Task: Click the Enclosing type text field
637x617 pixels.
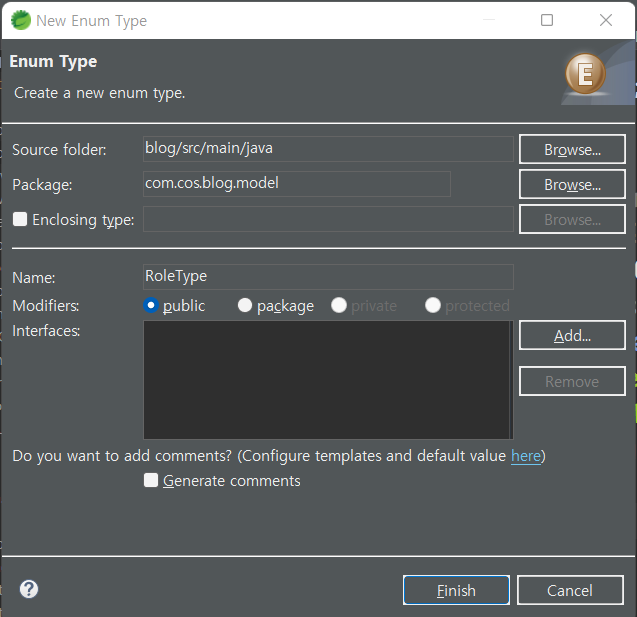Action: click(328, 219)
